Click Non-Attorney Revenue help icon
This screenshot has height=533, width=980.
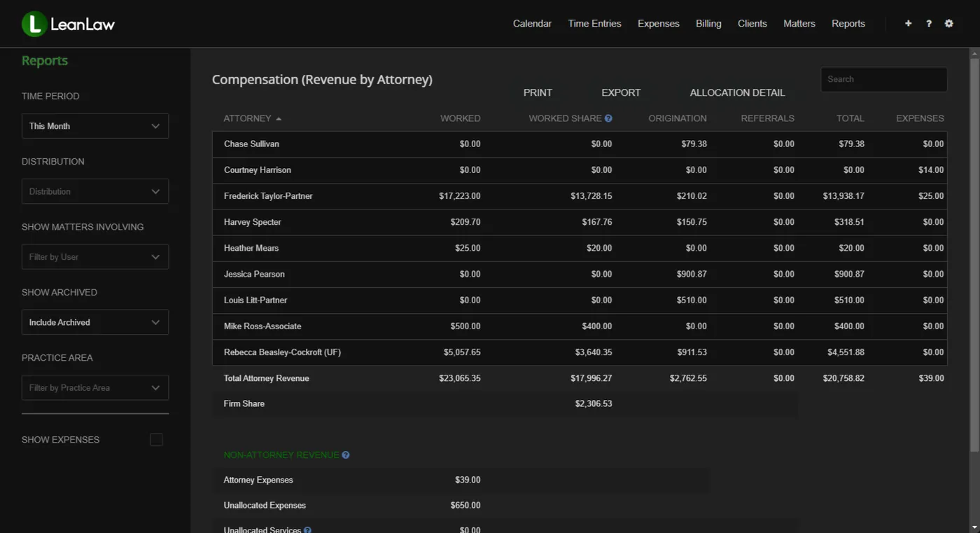[346, 455]
